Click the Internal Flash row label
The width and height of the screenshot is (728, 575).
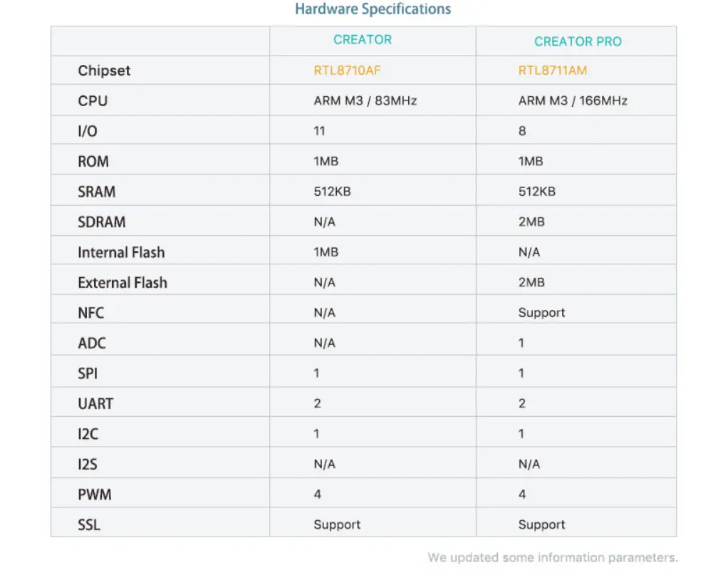point(121,252)
